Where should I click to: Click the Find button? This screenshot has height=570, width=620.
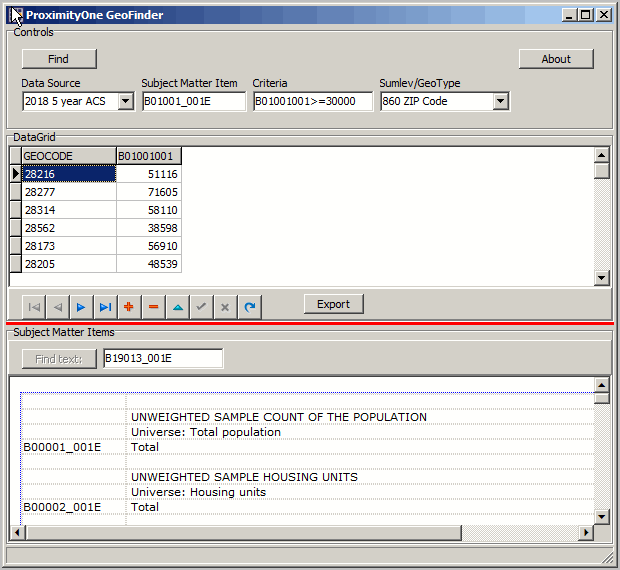coord(59,59)
